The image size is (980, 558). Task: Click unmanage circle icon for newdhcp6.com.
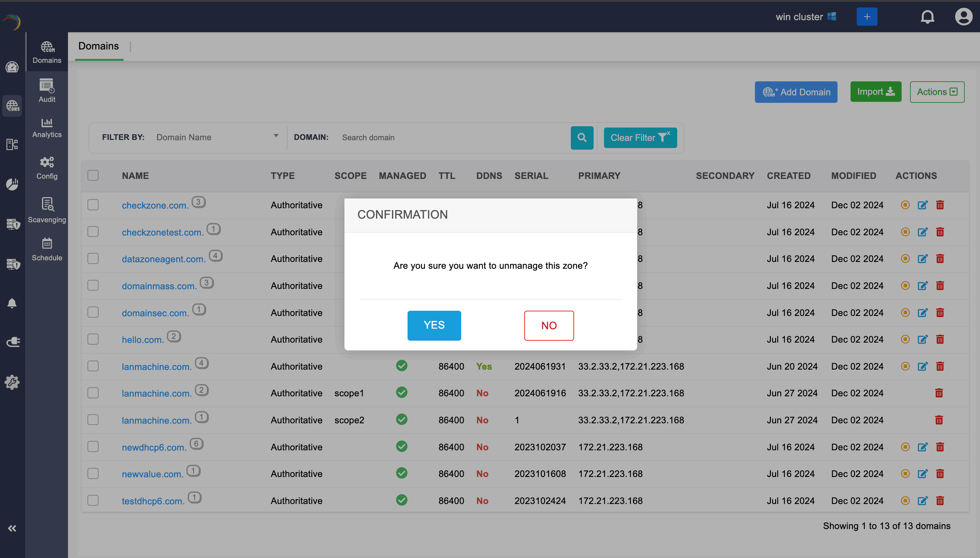tap(905, 447)
